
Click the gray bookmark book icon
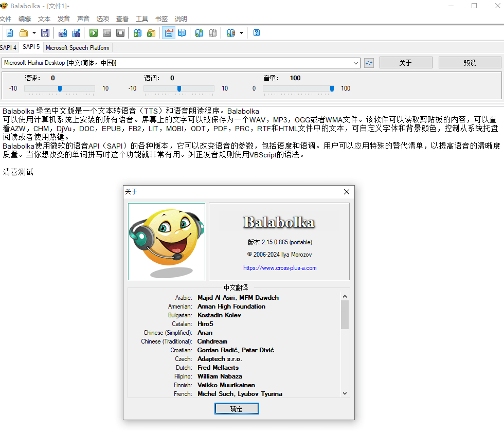tap(212, 33)
